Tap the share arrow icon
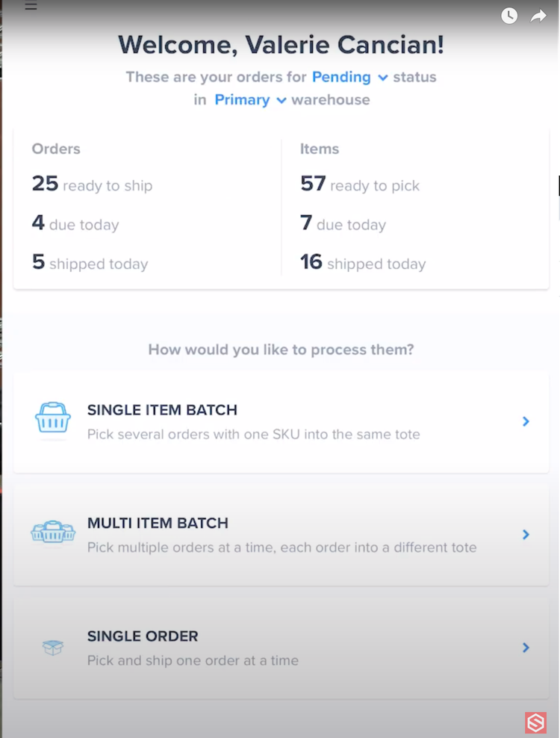Viewport: 560px width, 738px height. click(x=539, y=16)
